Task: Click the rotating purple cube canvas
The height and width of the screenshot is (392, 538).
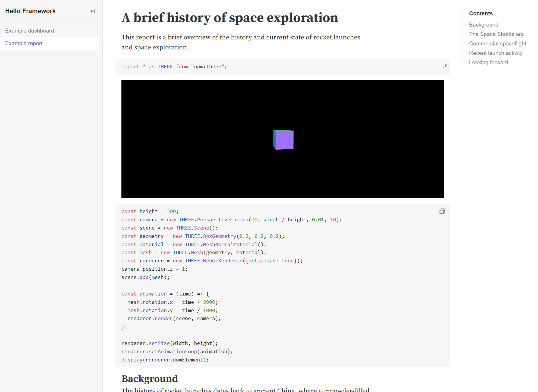Action: [282, 139]
